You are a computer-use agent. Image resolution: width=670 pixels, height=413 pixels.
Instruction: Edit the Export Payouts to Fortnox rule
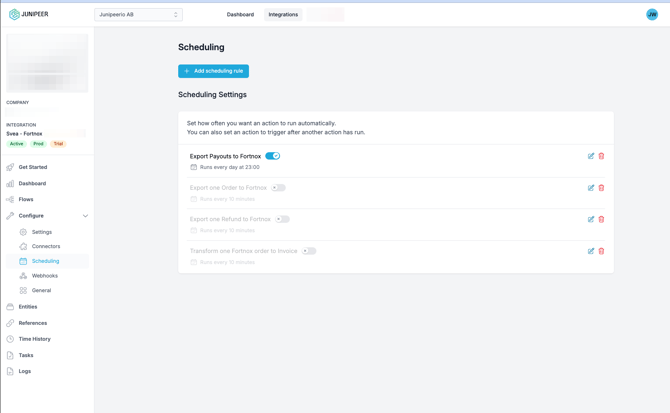pyautogui.click(x=591, y=156)
